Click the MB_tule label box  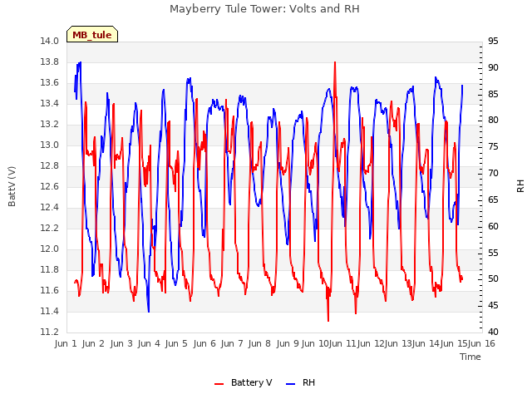[92, 35]
